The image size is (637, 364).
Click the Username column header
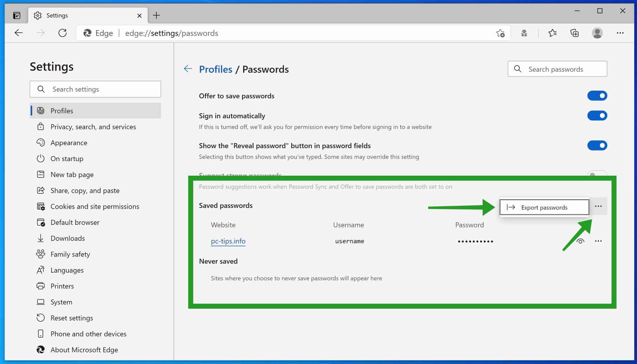(349, 225)
